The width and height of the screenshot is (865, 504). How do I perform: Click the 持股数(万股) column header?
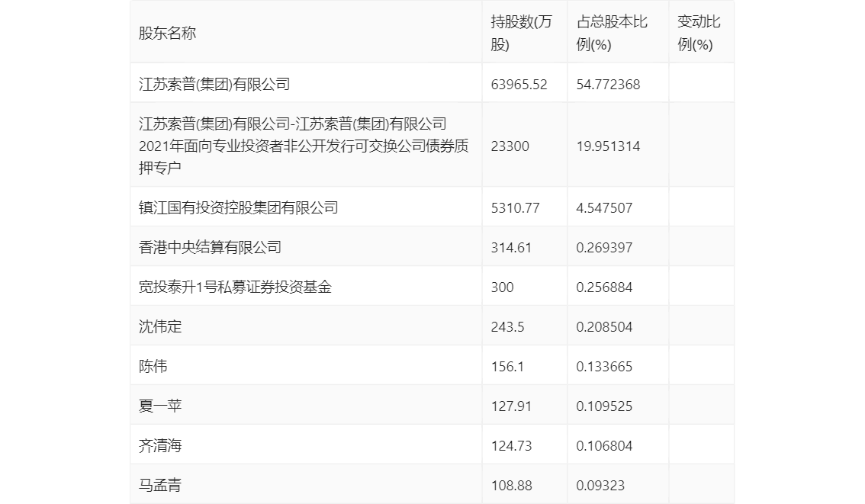521,33
